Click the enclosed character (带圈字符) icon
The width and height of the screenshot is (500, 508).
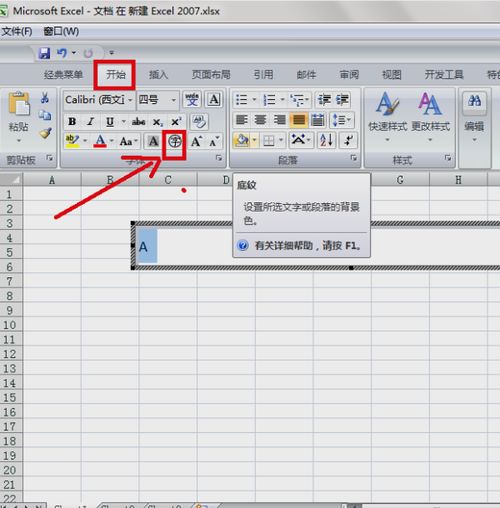pyautogui.click(x=174, y=142)
